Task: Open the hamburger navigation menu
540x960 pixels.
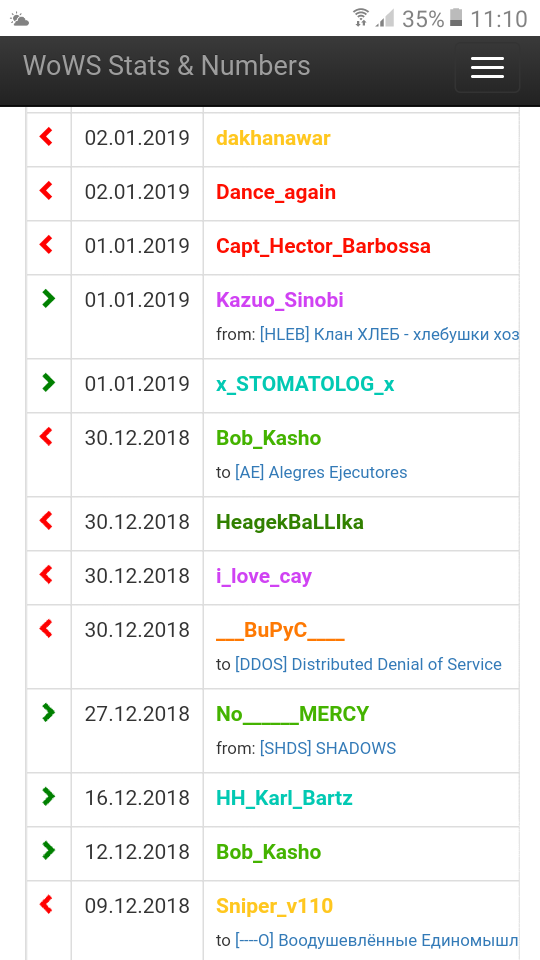Action: (x=487, y=67)
